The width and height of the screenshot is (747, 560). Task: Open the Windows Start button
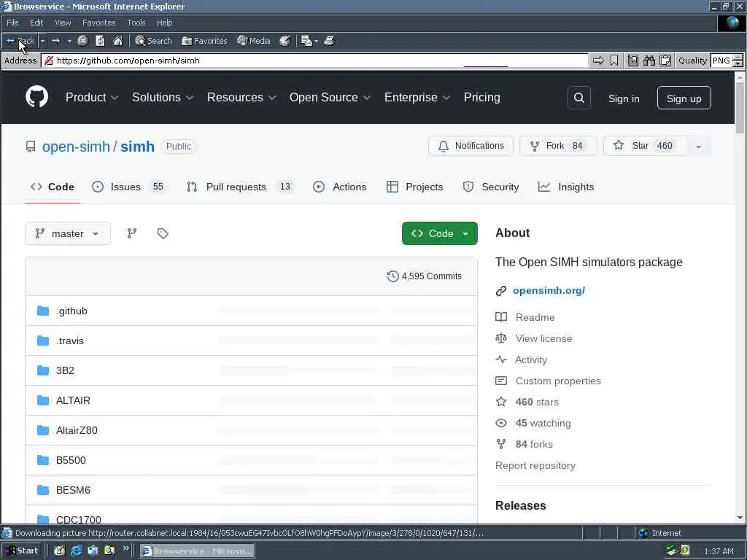click(x=22, y=551)
